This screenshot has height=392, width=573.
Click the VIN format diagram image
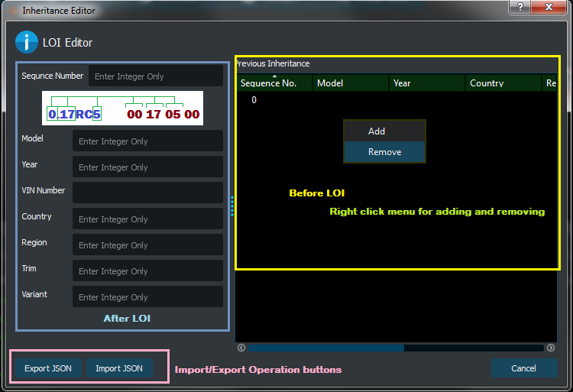point(122,109)
